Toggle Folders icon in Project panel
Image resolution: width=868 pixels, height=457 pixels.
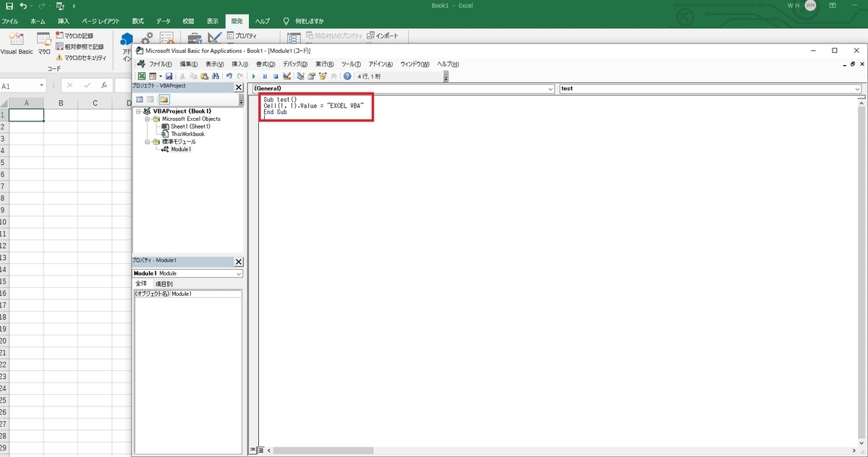(x=164, y=99)
